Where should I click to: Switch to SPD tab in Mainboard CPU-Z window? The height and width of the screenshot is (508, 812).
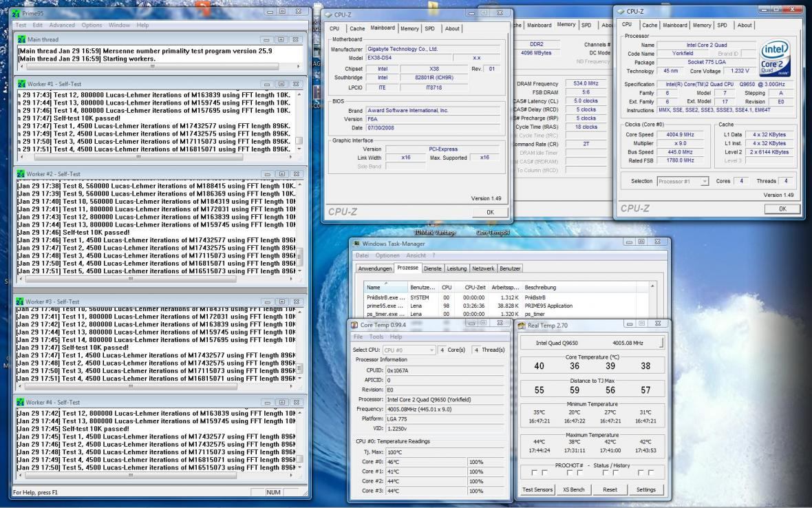click(x=430, y=28)
